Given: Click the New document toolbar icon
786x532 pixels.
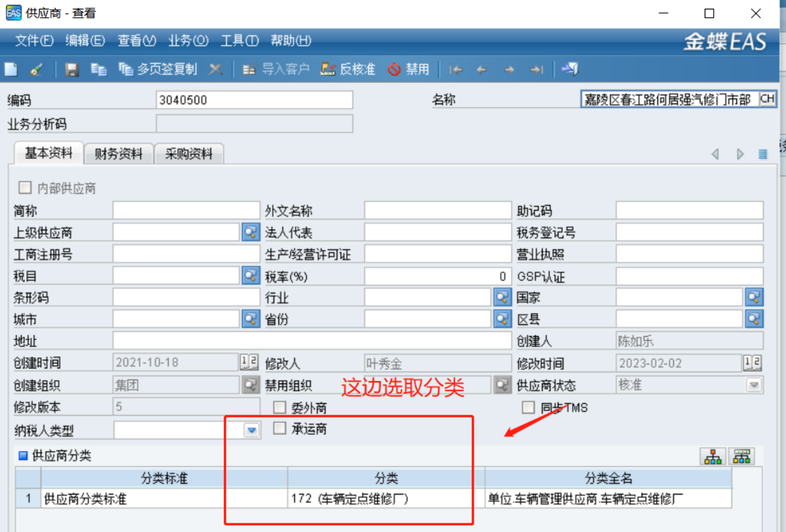Looking at the screenshot, I should click(11, 70).
